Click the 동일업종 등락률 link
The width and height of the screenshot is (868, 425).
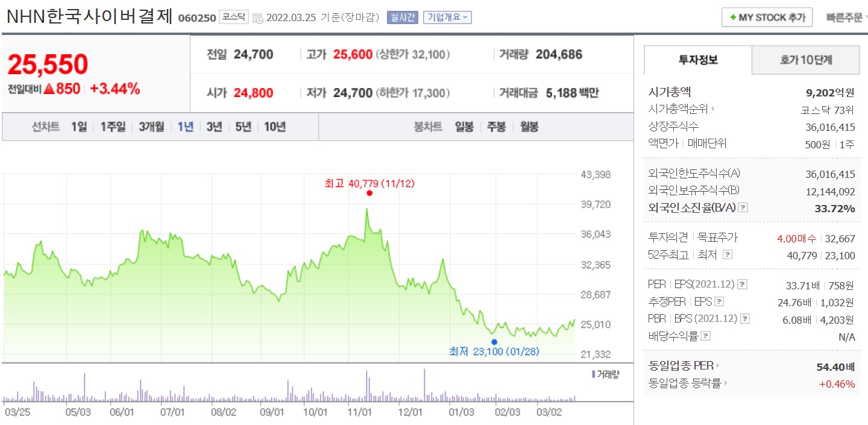point(685,383)
